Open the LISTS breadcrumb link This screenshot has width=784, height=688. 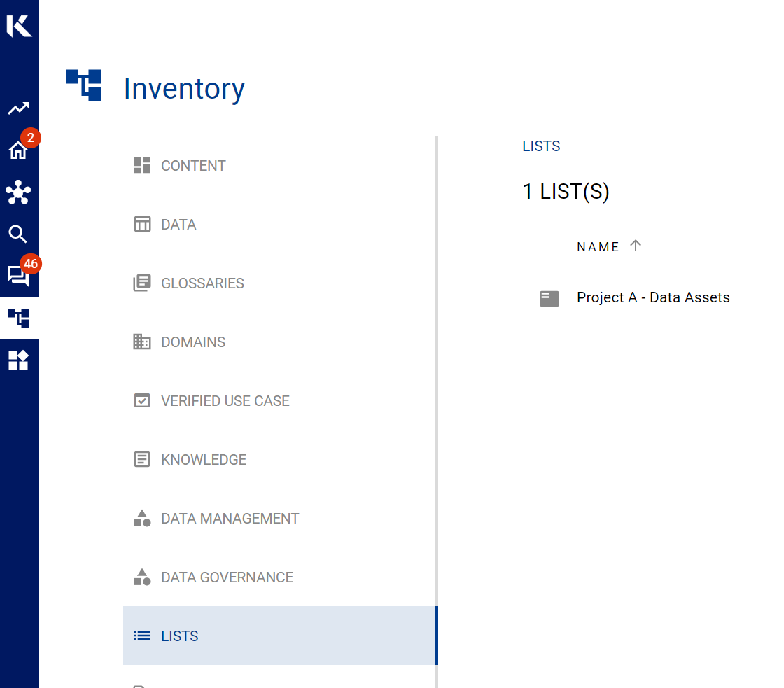tap(541, 146)
